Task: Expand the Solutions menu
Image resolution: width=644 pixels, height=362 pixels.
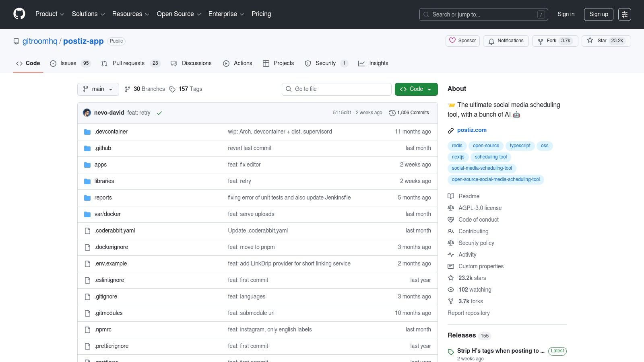Action: coord(88,14)
